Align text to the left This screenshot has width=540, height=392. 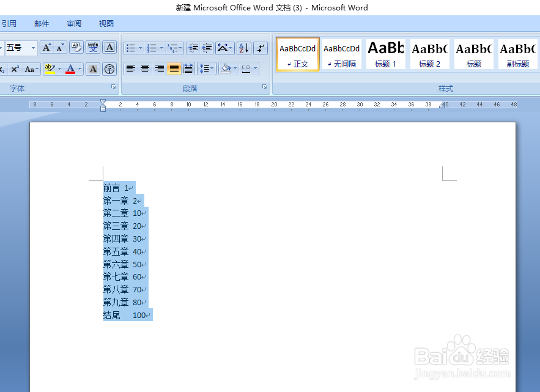click(130, 68)
